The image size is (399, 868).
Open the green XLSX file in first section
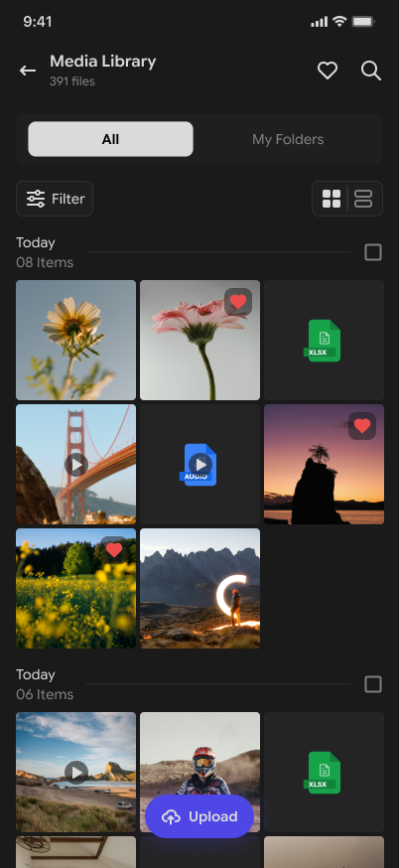(324, 340)
